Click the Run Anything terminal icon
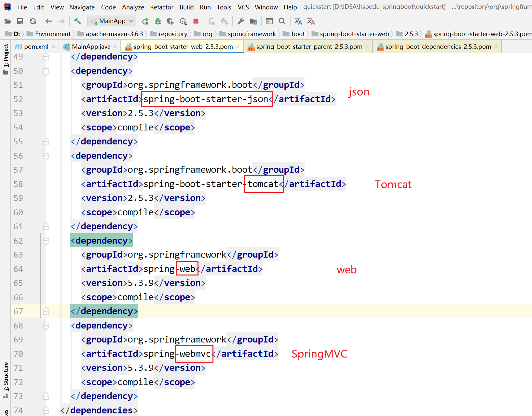Viewport: 532px width, 416px height. (x=269, y=21)
